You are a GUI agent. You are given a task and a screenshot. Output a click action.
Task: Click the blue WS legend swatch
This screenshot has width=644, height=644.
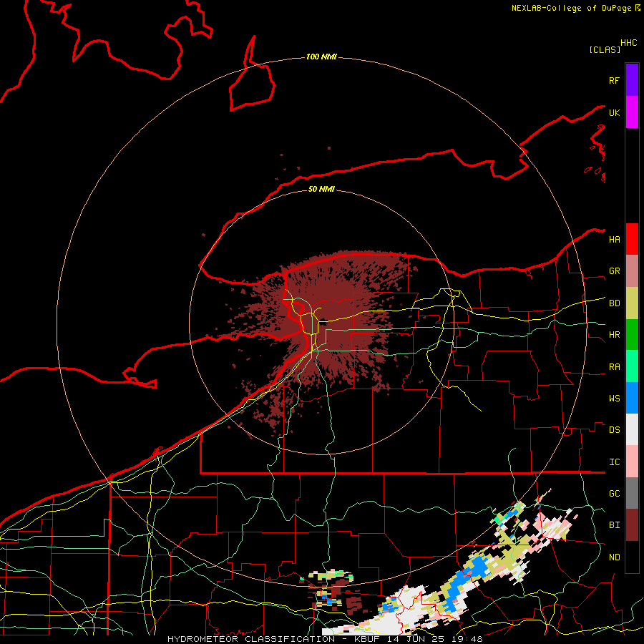(x=632, y=398)
